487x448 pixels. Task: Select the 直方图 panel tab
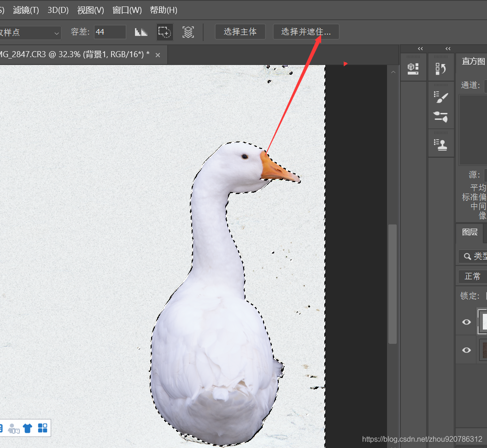pos(473,61)
